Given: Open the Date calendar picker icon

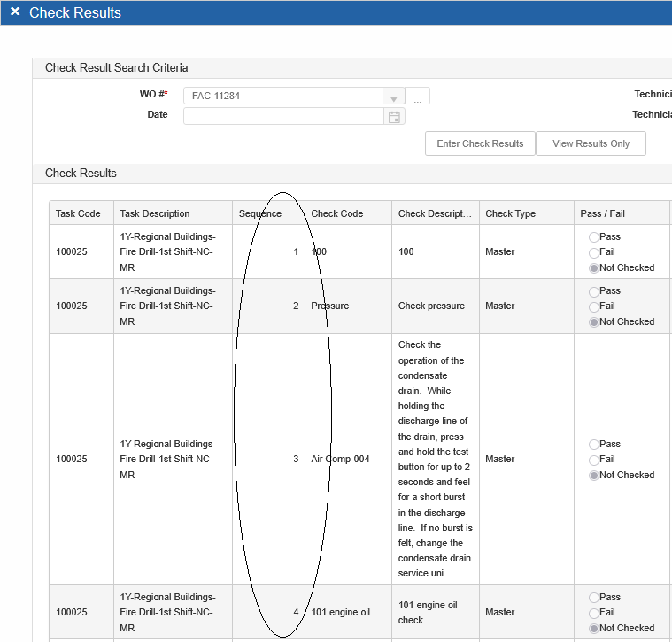Looking at the screenshot, I should (x=395, y=116).
